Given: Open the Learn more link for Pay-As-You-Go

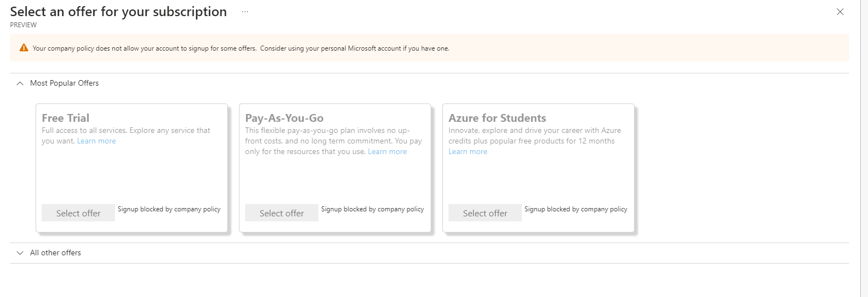Looking at the screenshot, I should click(x=387, y=152).
